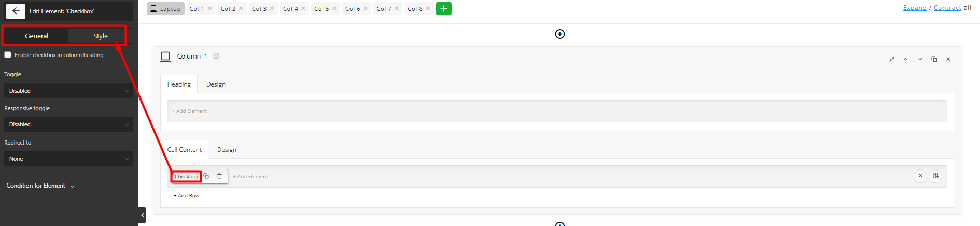
Task: Delete the Checkbox element using the trash icon
Action: [219, 176]
